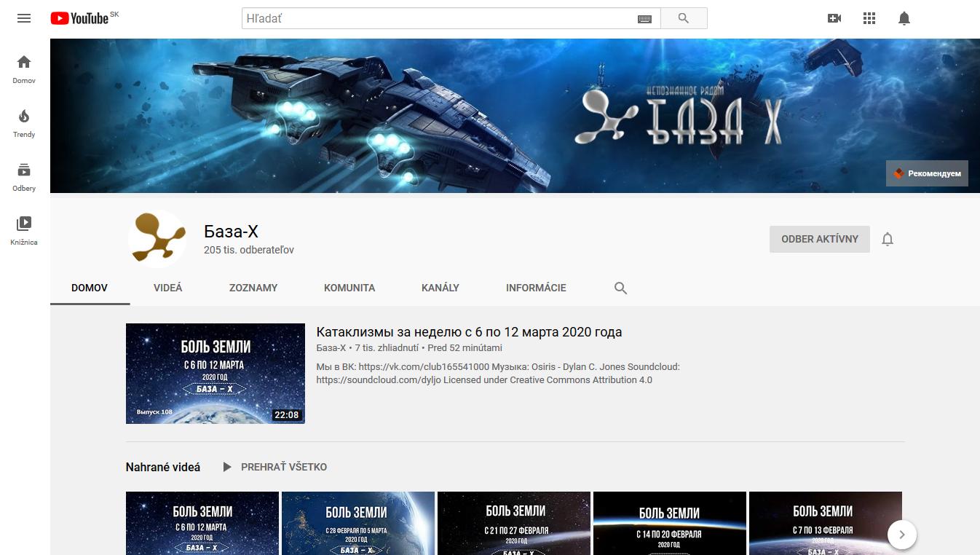Screen dimensions: 980x555
Task: Open Domov in the sidebar
Action: [x=24, y=69]
